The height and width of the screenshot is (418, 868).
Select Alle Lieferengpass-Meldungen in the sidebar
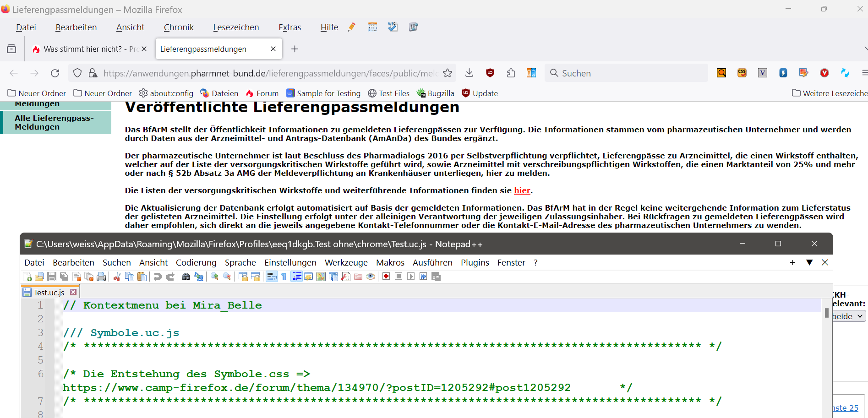(54, 123)
